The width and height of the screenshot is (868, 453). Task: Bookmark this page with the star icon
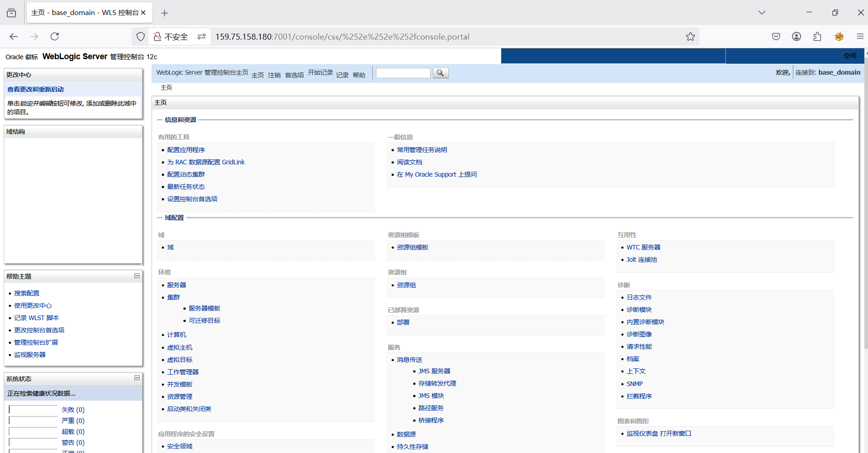coord(690,36)
